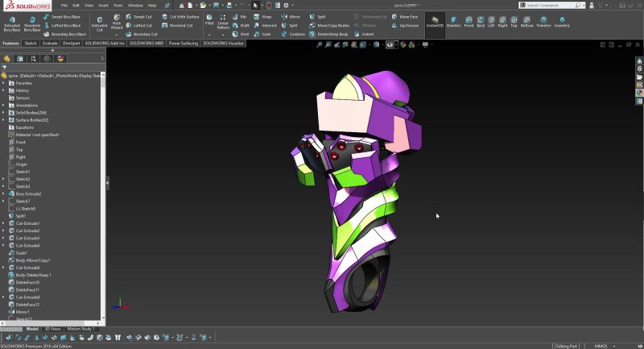
Task: Select the Lip/Groove tool
Action: 405,26
